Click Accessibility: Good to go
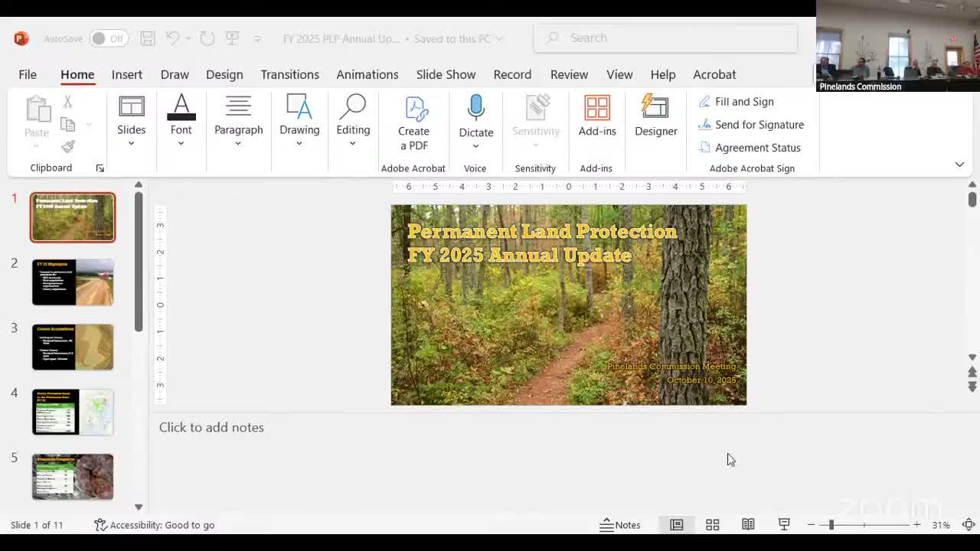Viewport: 980px width, 551px height. point(154,525)
